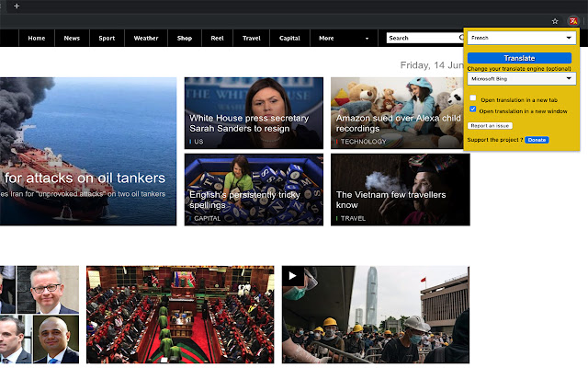Viewport: 588px width, 368px height.
Task: Click the US category label
Action: pyautogui.click(x=198, y=142)
